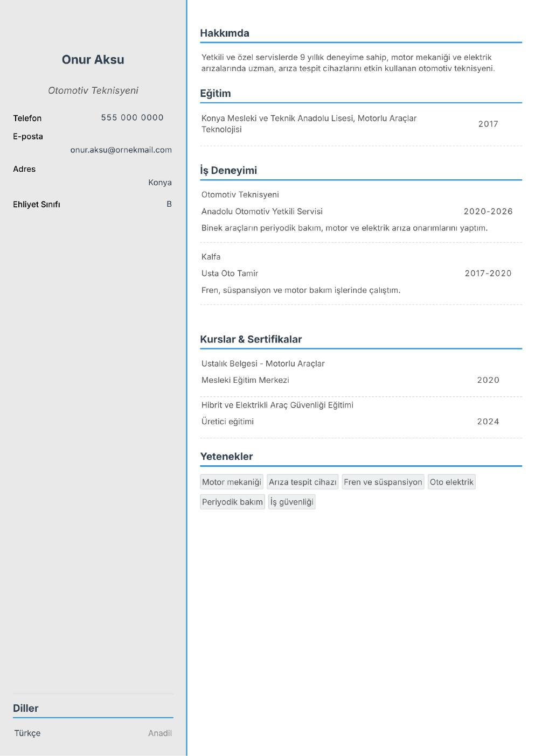Click the Anadolu Otomotiv Yetkili Servisi entry
This screenshot has width=535, height=756.
click(x=262, y=212)
